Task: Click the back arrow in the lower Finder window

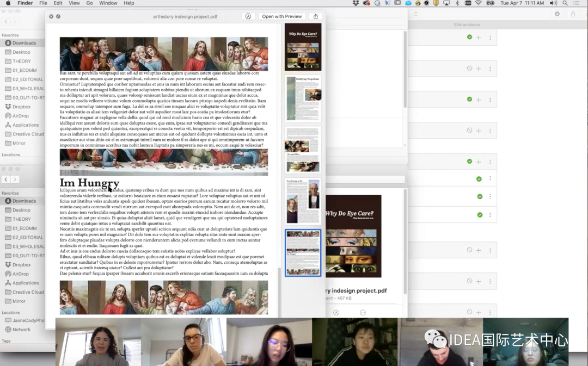Action: coord(6,179)
